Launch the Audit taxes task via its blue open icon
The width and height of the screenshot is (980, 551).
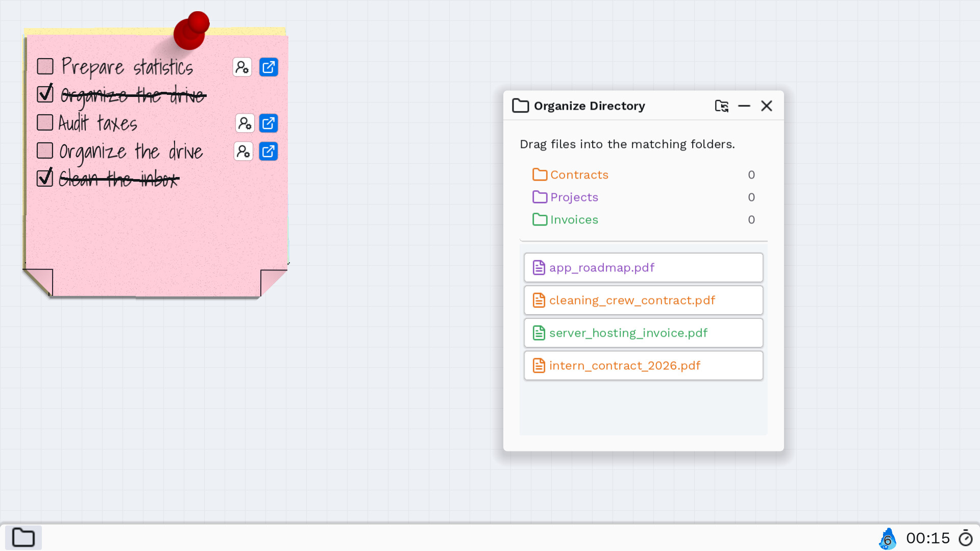pyautogui.click(x=268, y=123)
